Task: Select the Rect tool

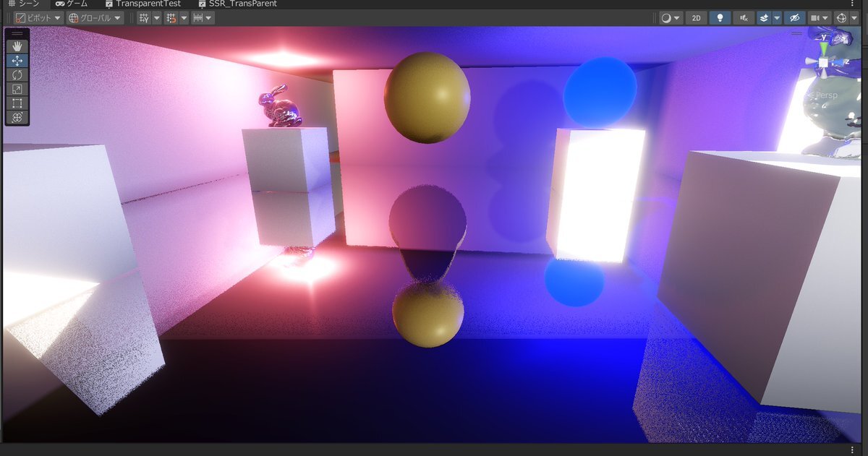Action: 17,103
